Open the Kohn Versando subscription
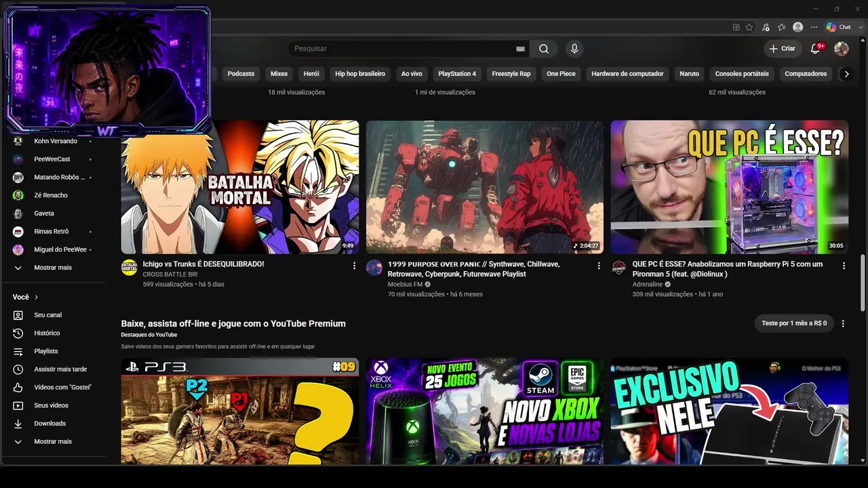The height and width of the screenshot is (488, 868). (x=53, y=141)
